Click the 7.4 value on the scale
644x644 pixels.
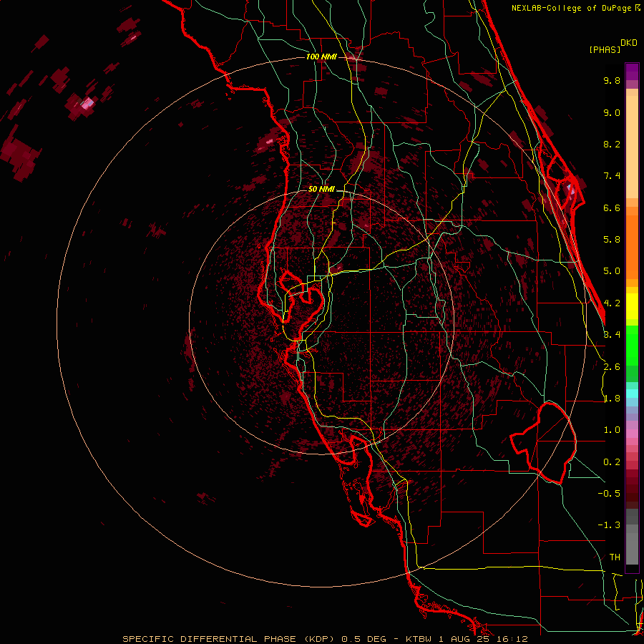[612, 176]
